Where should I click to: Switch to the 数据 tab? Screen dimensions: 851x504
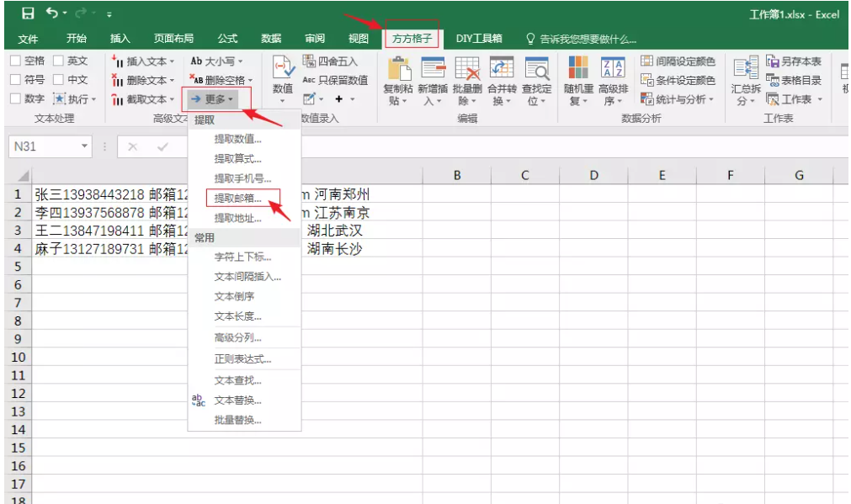pos(271,39)
